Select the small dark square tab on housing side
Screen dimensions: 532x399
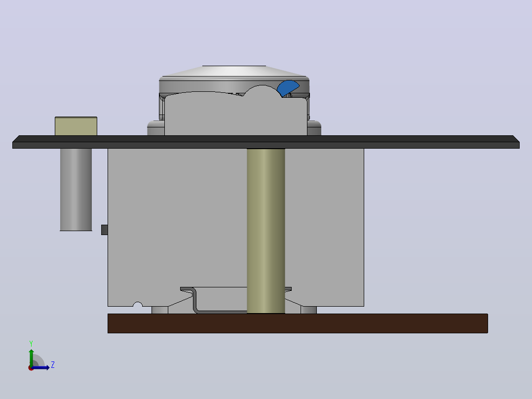(x=105, y=230)
